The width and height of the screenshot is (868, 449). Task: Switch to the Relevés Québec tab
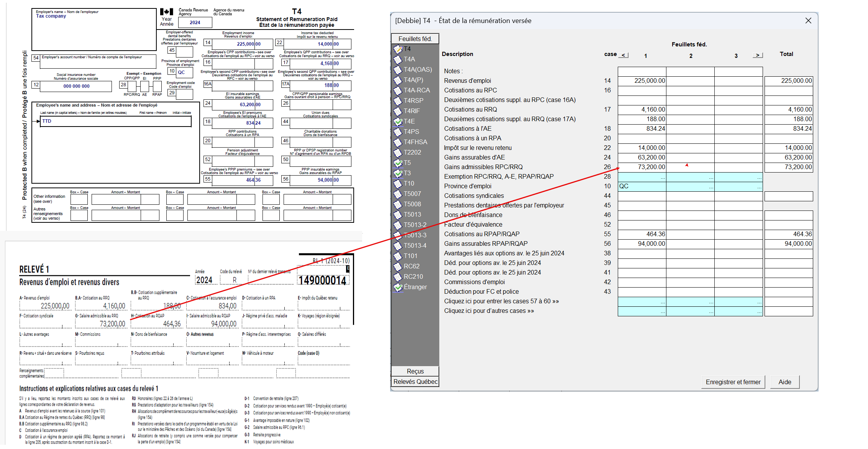(415, 382)
